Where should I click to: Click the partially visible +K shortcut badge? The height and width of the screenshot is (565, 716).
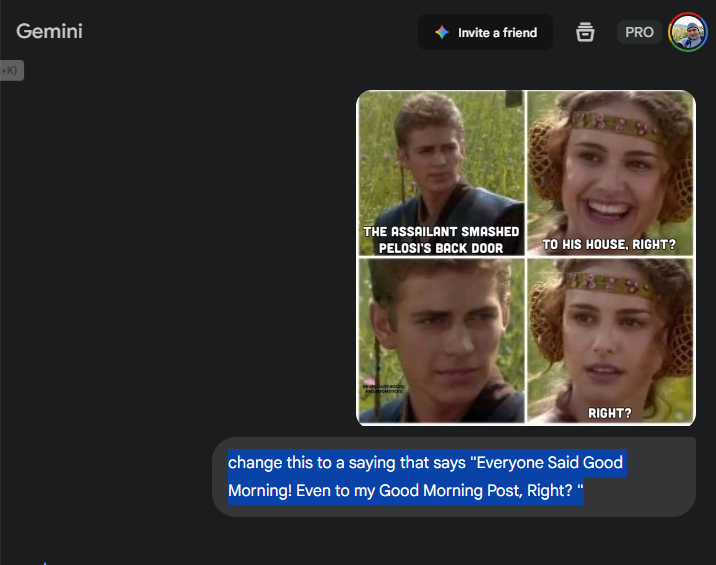click(11, 70)
